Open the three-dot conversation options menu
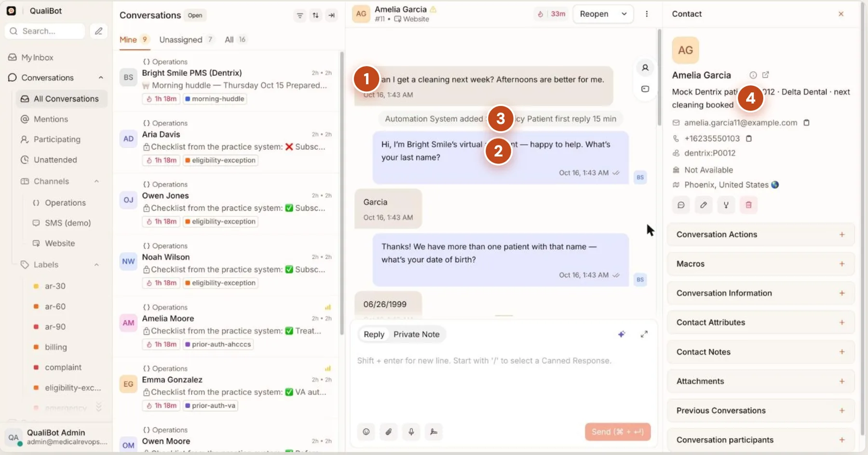Screen dimensions: 868x455 (x=647, y=14)
